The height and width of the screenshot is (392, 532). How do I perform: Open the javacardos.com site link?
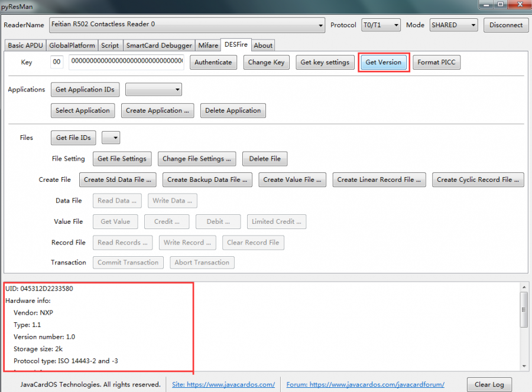223,384
